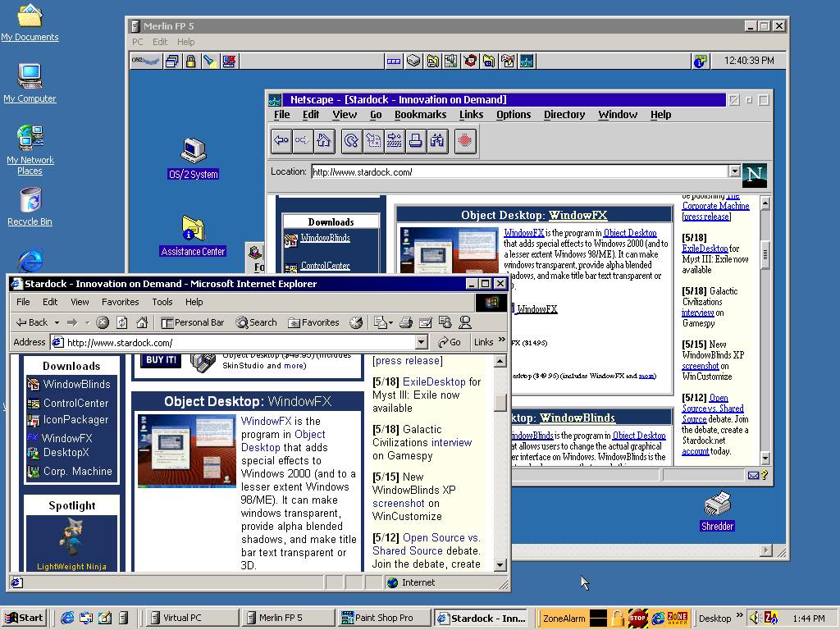Click the ExileDesktop link in Internet Explorer page

434,381
